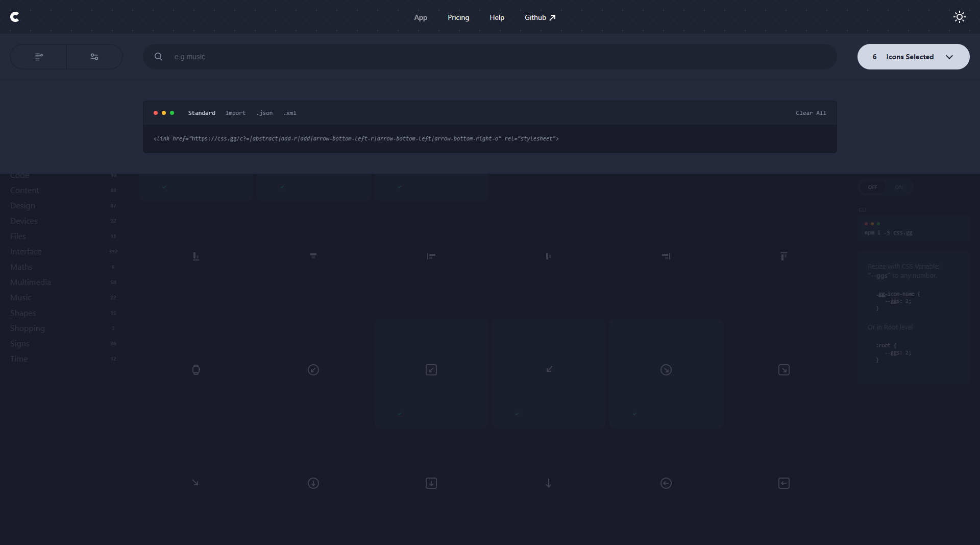Click the arrow-left-square icon

click(784, 483)
